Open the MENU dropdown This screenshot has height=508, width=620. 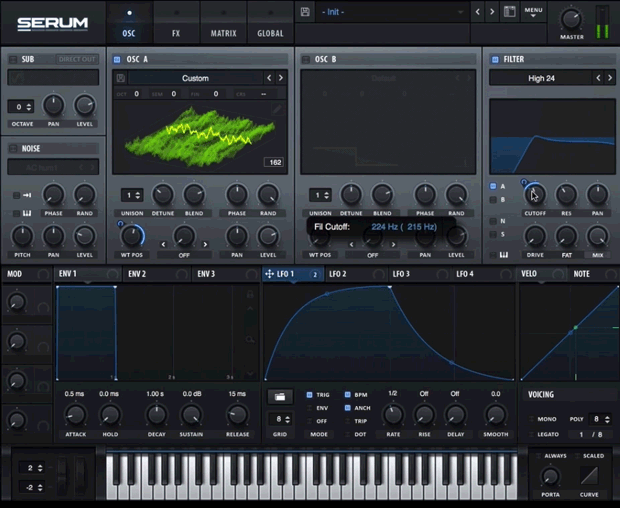pos(533,12)
